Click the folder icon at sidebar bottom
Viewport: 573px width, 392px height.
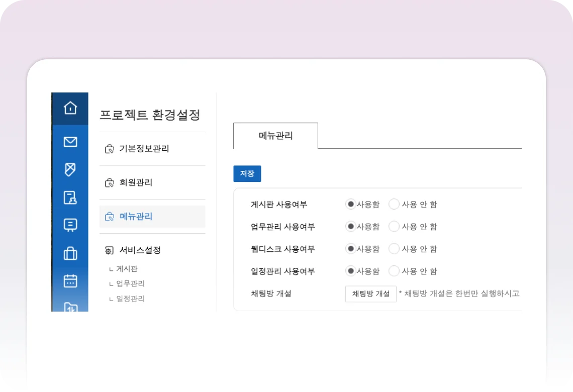[x=70, y=306]
